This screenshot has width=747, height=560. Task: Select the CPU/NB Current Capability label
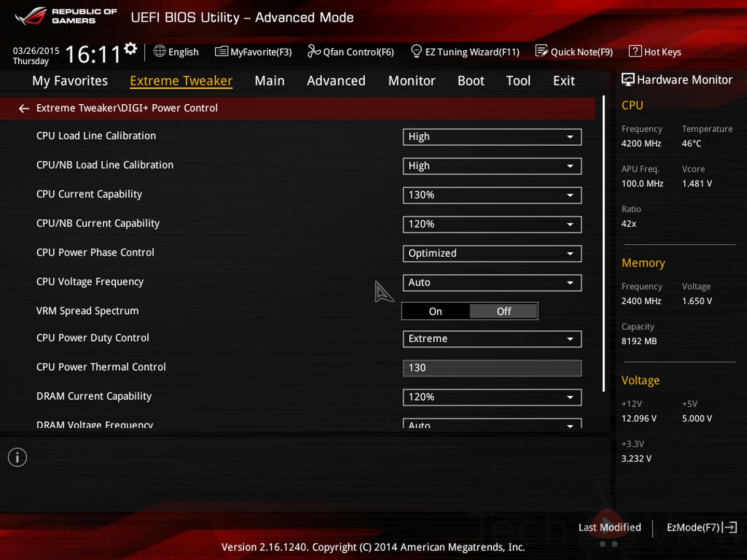[98, 223]
